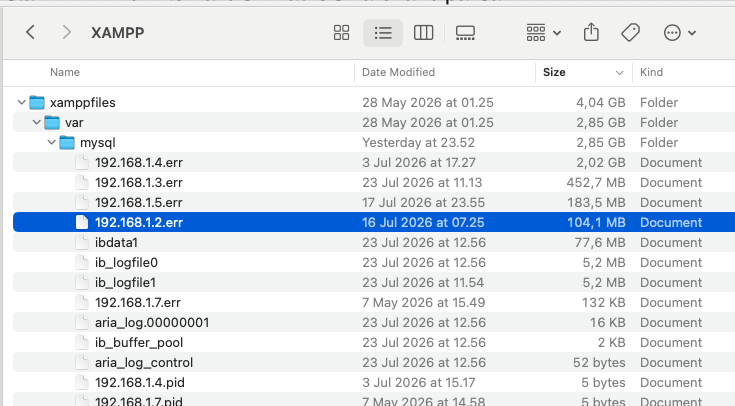
Task: Select the file 192.168.1.4.pid
Action: tap(374, 383)
